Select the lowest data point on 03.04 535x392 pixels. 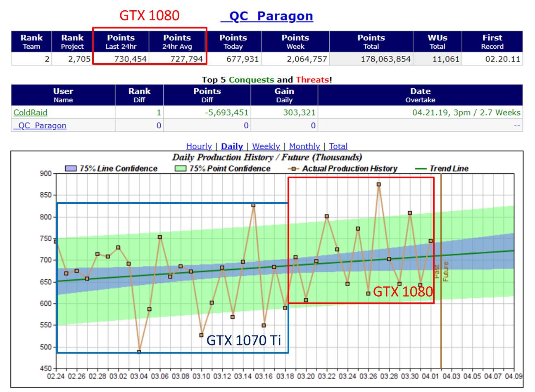139,352
